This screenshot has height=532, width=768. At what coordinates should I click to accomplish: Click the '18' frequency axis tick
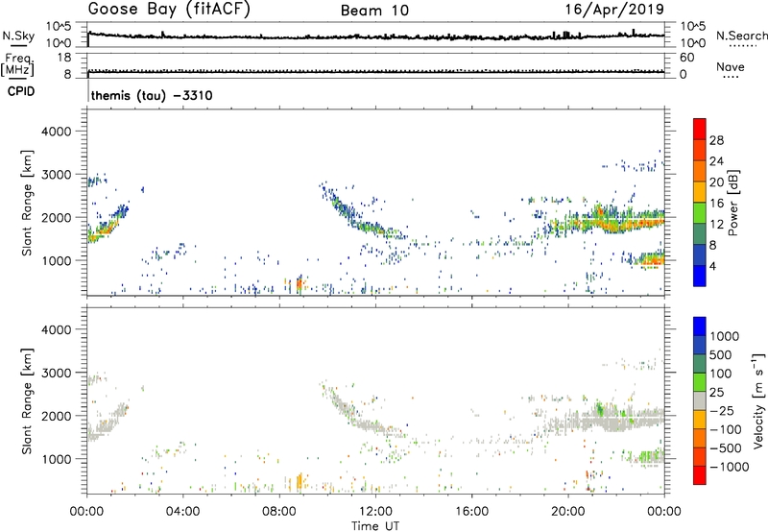point(64,58)
